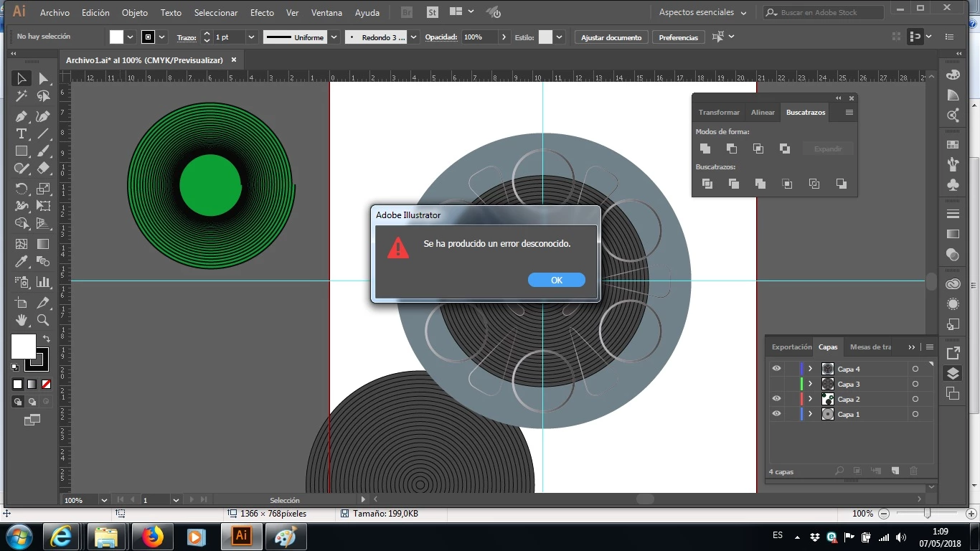Click the Windows zoom slider handle
980x551 pixels.
927,514
